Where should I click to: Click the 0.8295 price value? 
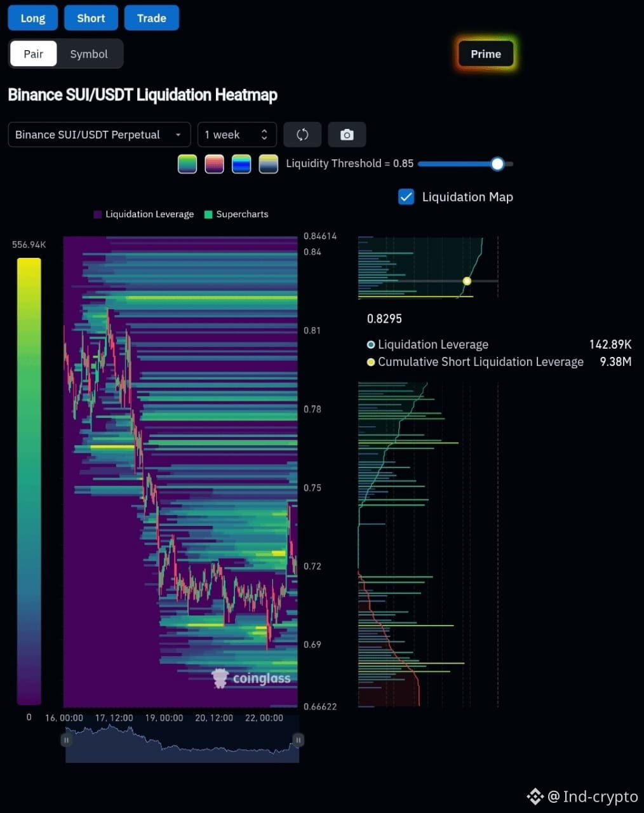384,319
